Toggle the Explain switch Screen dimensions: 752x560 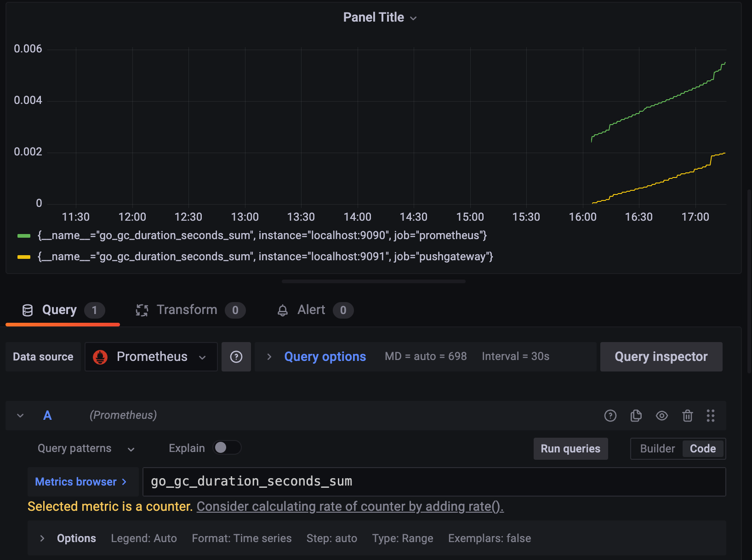[x=227, y=448]
